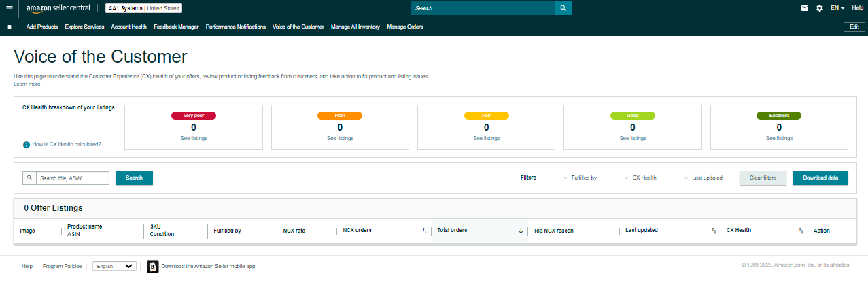Screen dimensions: 868x304
Task: Focus the Search title, ASIN field
Action: [x=72, y=178]
